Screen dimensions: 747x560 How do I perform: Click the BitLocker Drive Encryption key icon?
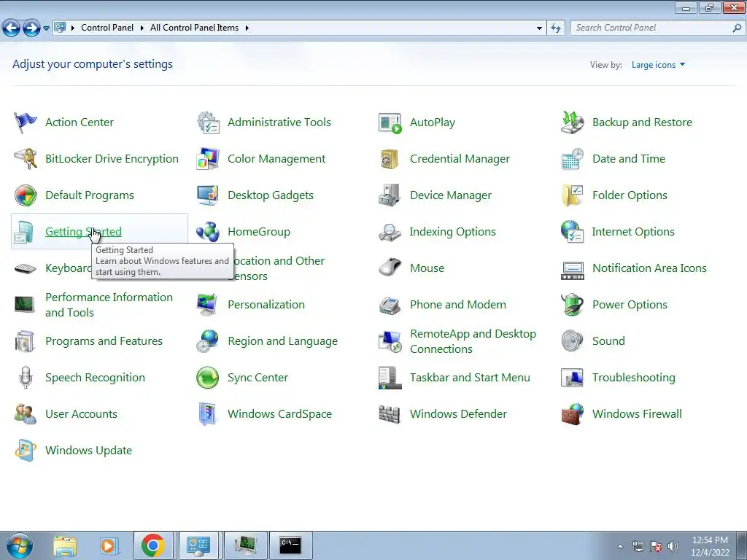click(x=26, y=158)
